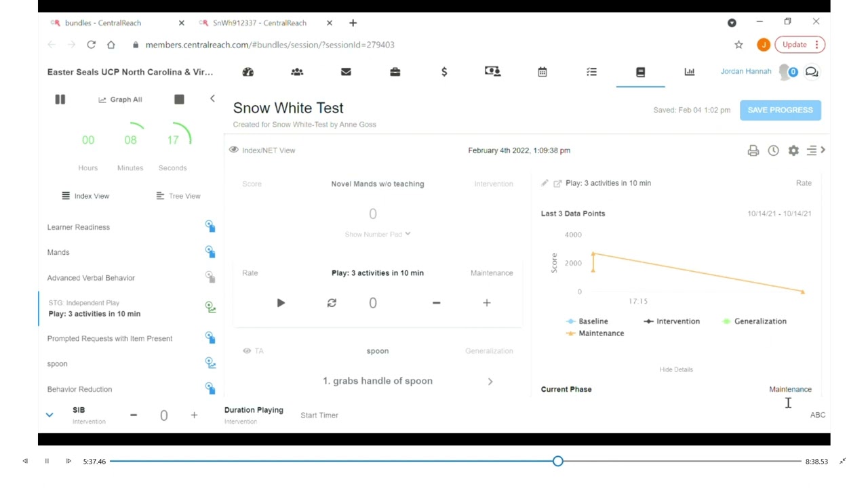This screenshot has width=868, height=488.
Task: Open the tasks checklist icon
Action: 591,72
